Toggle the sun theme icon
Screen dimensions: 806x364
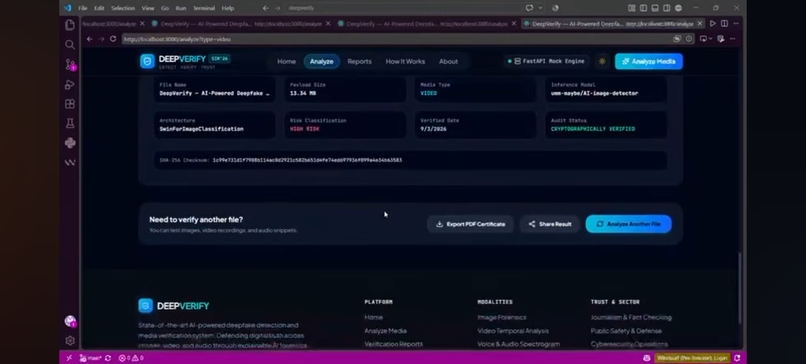coord(602,61)
